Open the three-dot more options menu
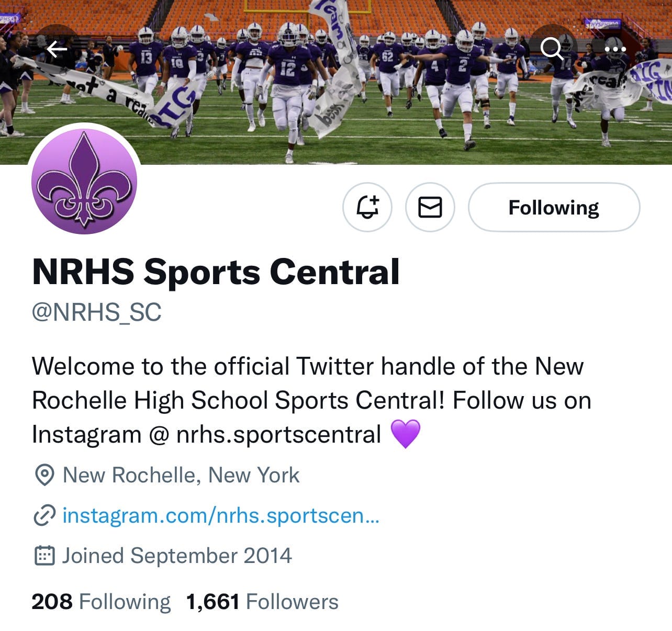The width and height of the screenshot is (672, 631). [615, 49]
